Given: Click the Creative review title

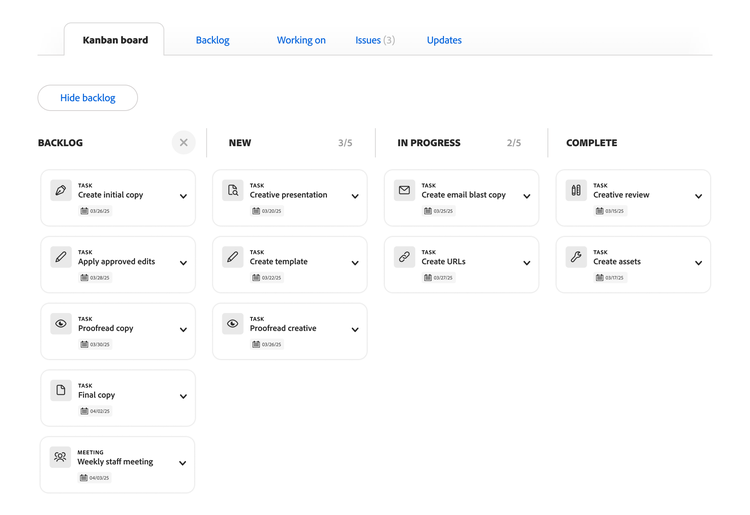Looking at the screenshot, I should (x=621, y=195).
